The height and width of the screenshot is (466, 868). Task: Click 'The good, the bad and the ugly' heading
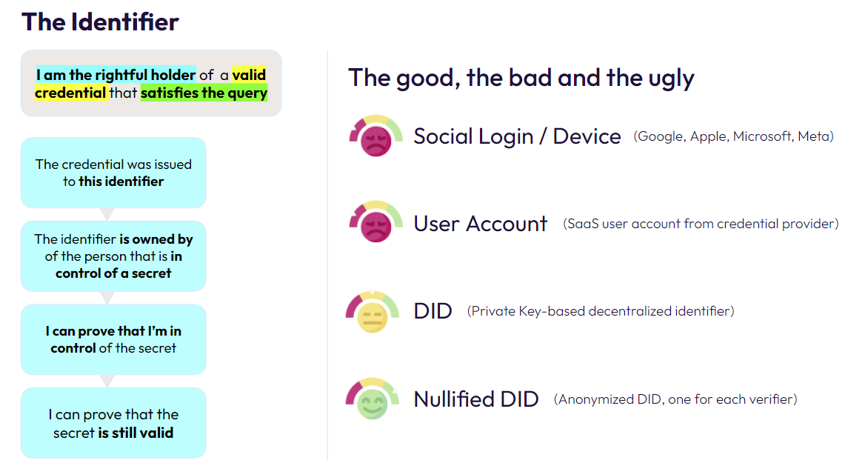pos(521,78)
